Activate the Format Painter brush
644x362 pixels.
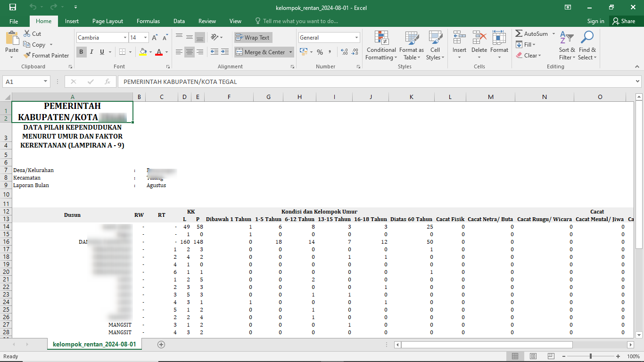[46, 56]
